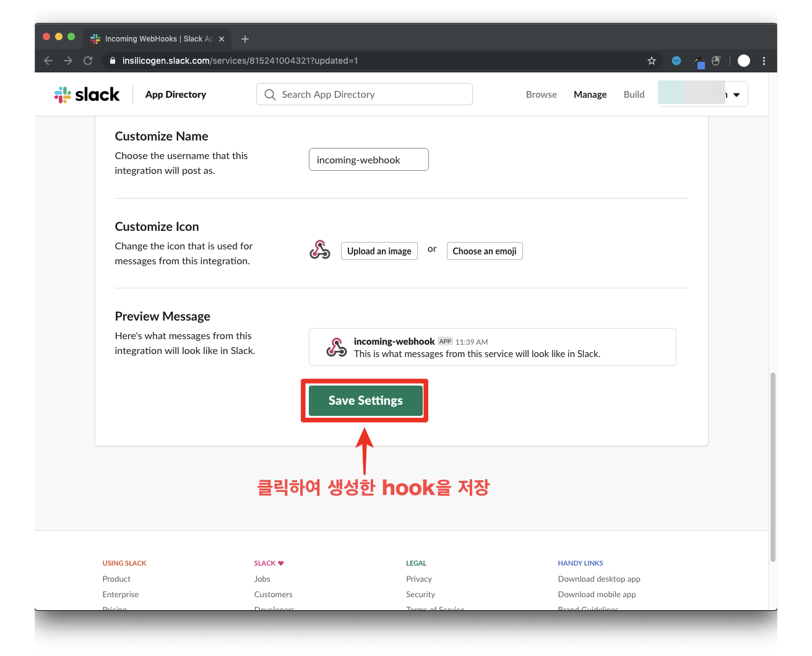The width and height of the screenshot is (812, 656).
Task: Click the Customize Icon heading
Action: tap(157, 227)
